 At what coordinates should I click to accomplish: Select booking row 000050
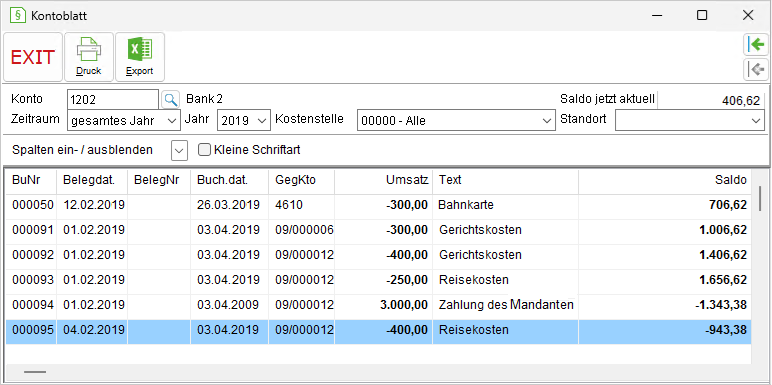coord(379,205)
